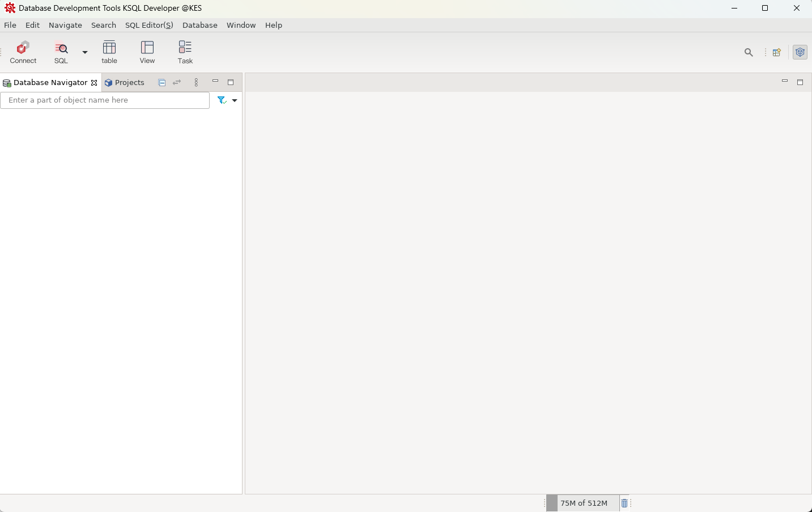Click the Connect toolbar icon

pyautogui.click(x=23, y=52)
